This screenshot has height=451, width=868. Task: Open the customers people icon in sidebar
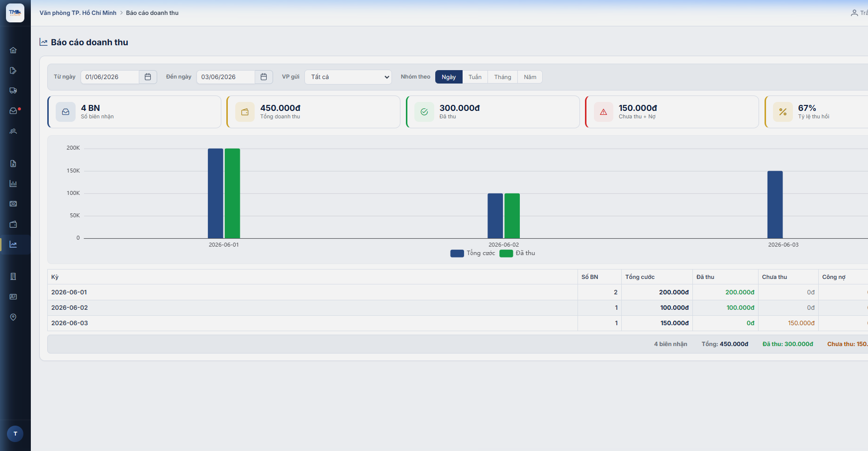click(13, 131)
